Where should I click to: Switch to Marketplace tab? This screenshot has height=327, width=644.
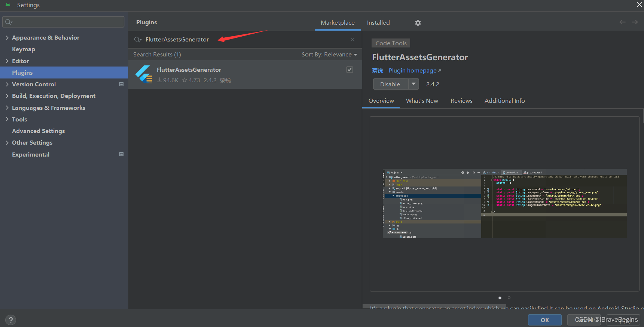pyautogui.click(x=338, y=22)
